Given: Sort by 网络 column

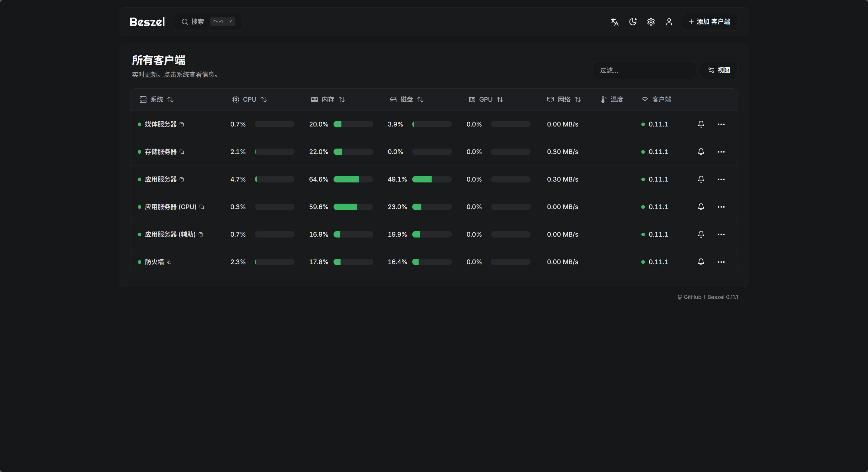Looking at the screenshot, I should coord(564,99).
